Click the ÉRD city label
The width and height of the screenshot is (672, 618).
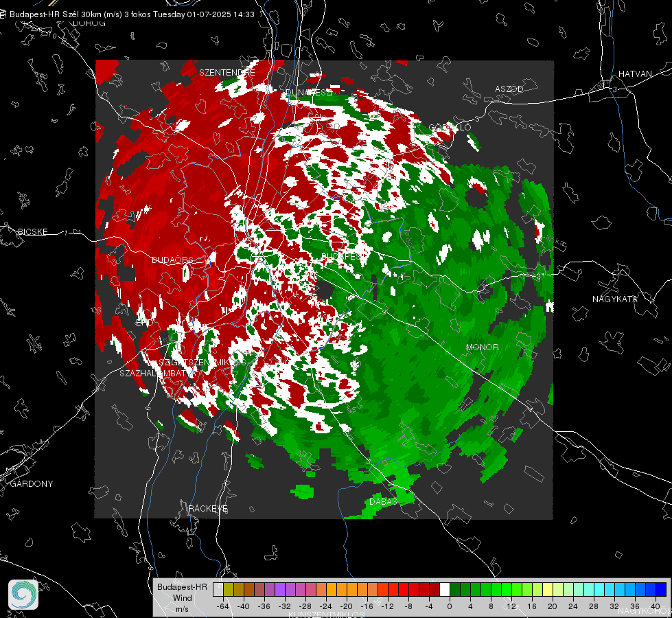coord(143,323)
